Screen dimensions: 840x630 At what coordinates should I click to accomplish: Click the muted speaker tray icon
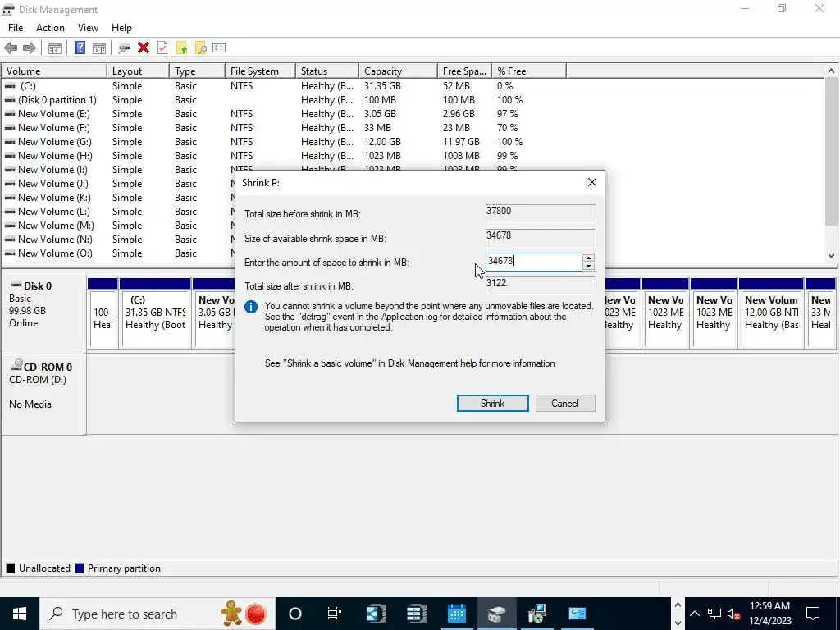pyautogui.click(x=733, y=614)
